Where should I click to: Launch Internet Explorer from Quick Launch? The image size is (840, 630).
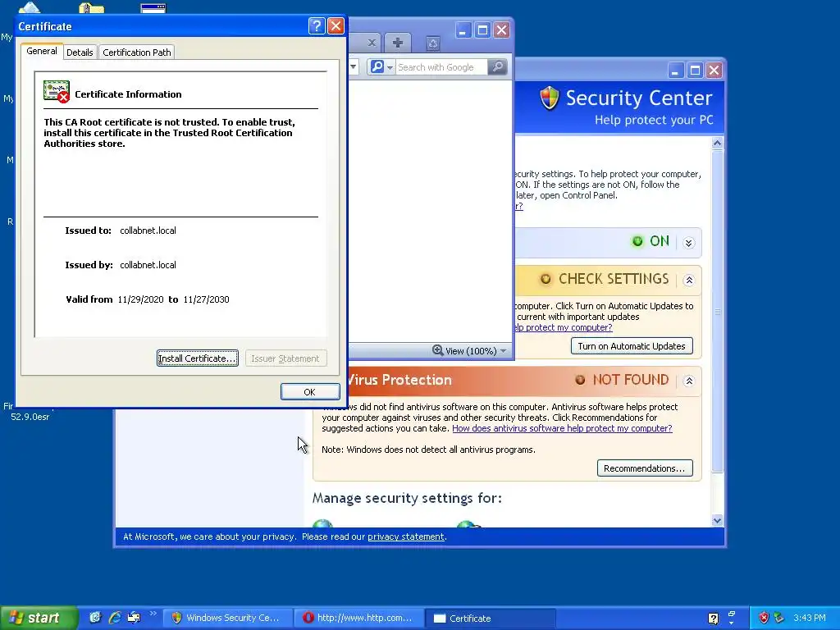point(114,618)
